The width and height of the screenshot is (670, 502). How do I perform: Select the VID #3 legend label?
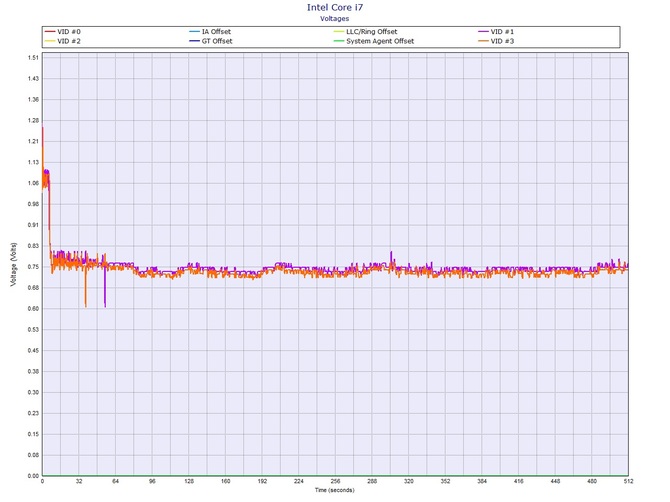502,41
